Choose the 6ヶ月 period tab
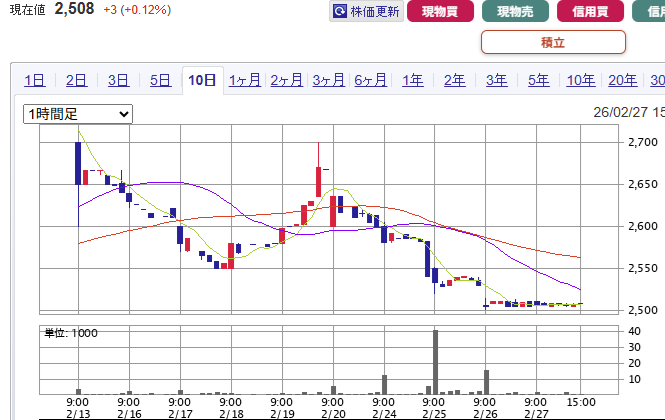Viewport: 665px width, 420px height. pyautogui.click(x=371, y=81)
